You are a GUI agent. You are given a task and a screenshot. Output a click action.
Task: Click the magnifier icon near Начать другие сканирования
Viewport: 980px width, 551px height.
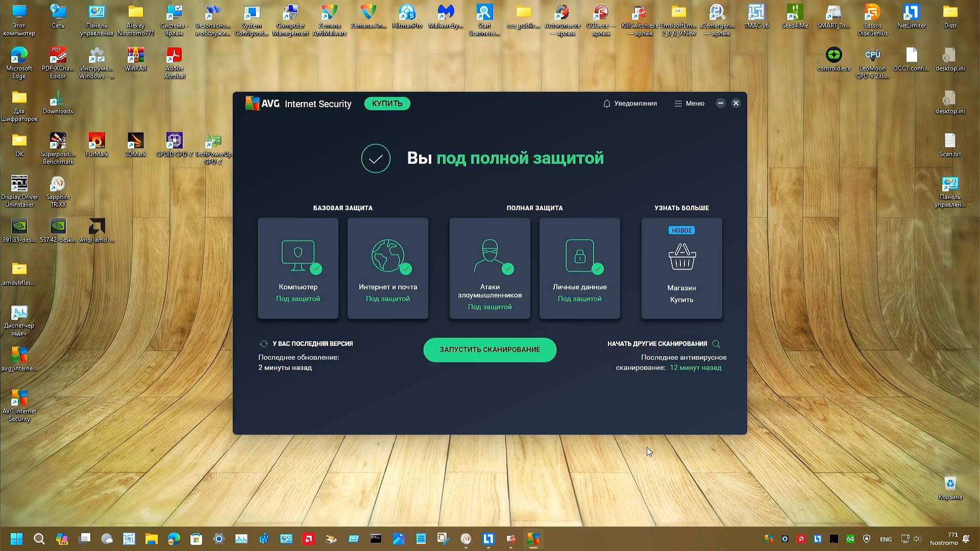[x=716, y=343]
